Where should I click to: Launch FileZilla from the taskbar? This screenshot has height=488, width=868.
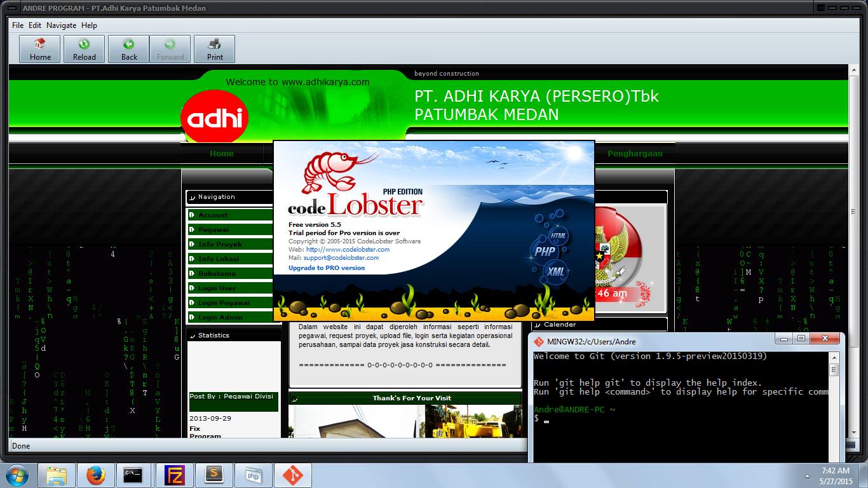[x=174, y=475]
